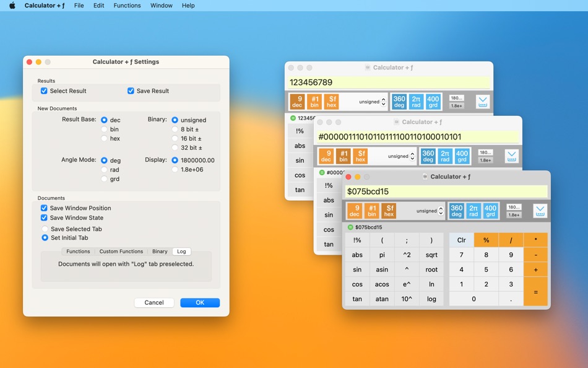Uncheck Save Window Position
The width and height of the screenshot is (588, 368).
44,208
